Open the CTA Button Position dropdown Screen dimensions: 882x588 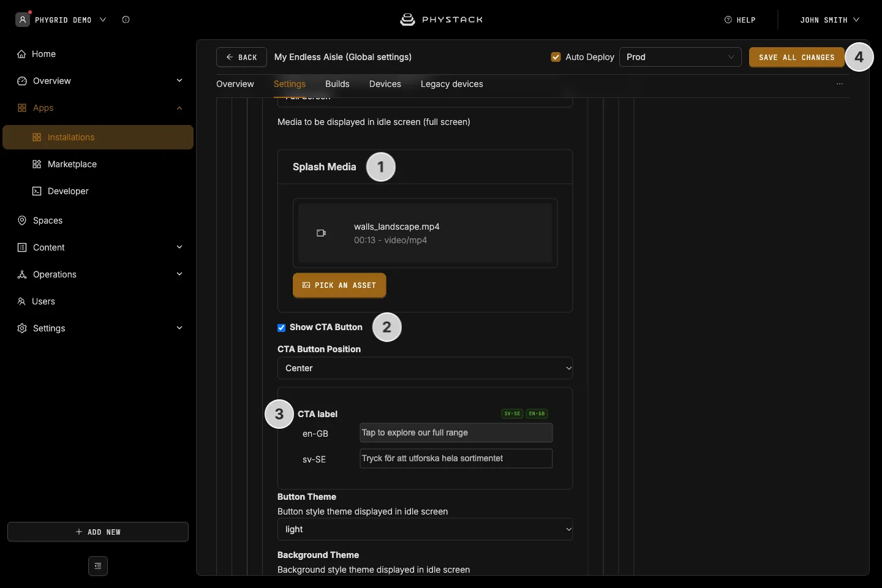point(425,368)
